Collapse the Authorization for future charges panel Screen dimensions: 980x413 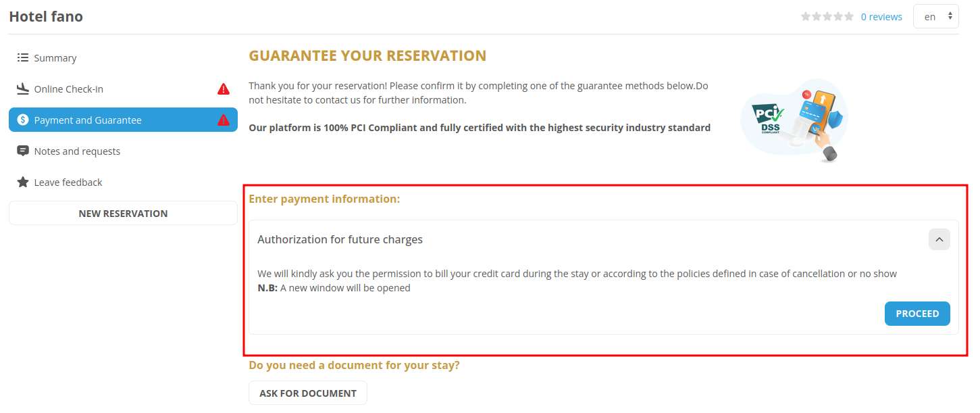point(939,239)
